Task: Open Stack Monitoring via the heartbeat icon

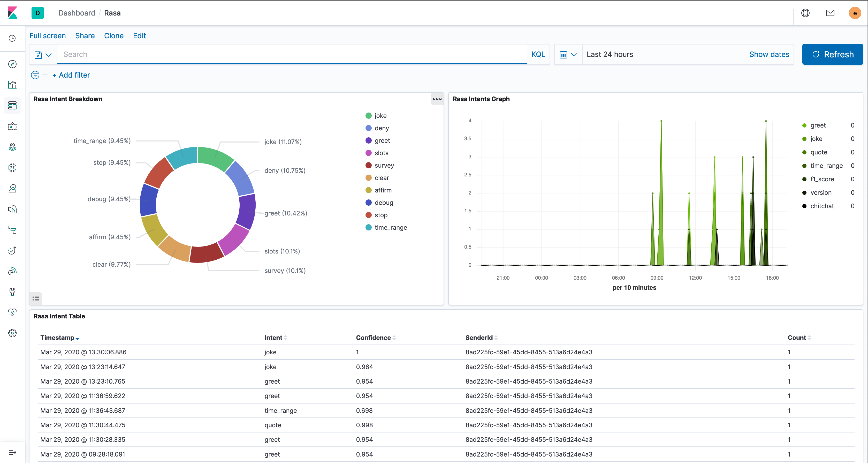Action: pos(12,313)
